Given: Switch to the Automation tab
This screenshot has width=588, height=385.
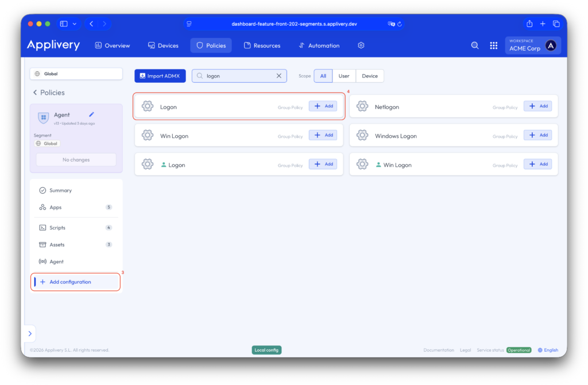Looking at the screenshot, I should pyautogui.click(x=319, y=45).
